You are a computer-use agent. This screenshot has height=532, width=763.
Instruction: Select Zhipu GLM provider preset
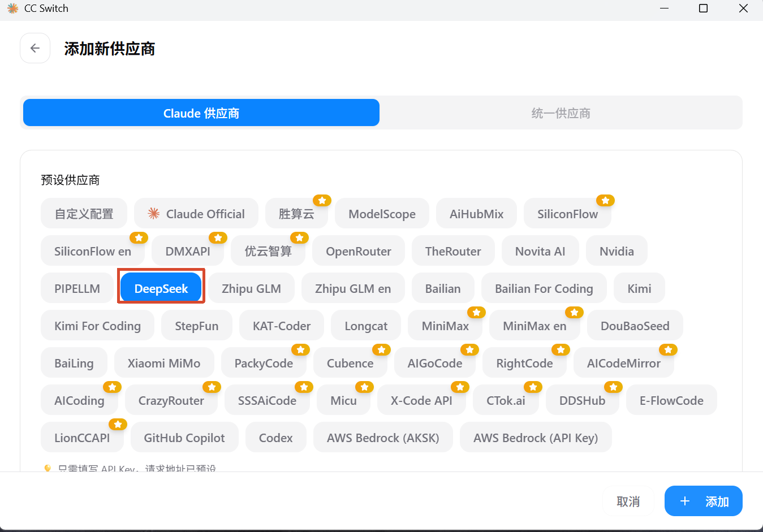251,288
